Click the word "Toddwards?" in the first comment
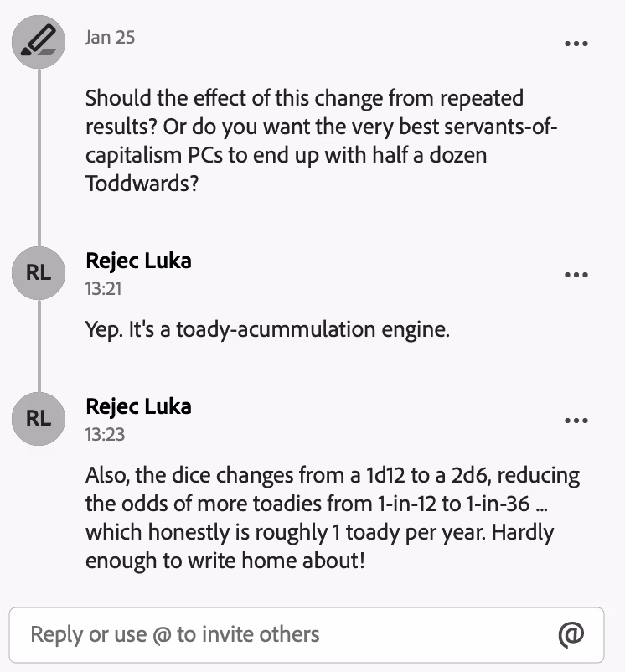The width and height of the screenshot is (625, 672). click(142, 183)
